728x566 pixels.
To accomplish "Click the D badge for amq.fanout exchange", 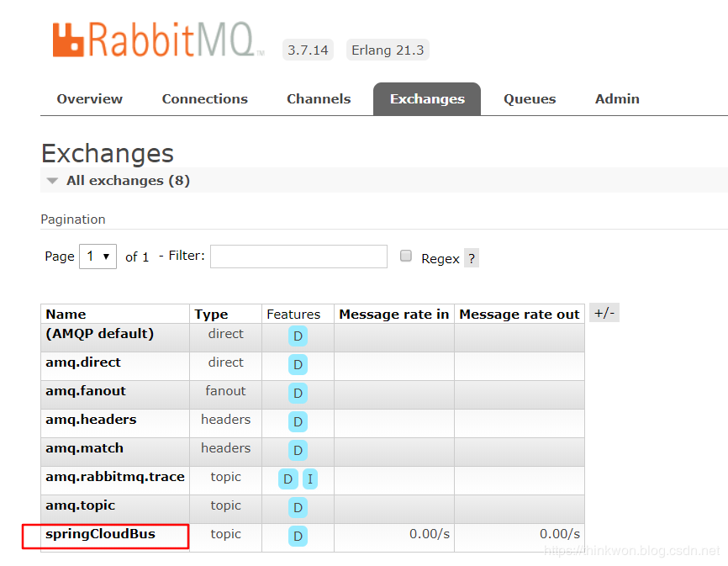I will 298,394.
